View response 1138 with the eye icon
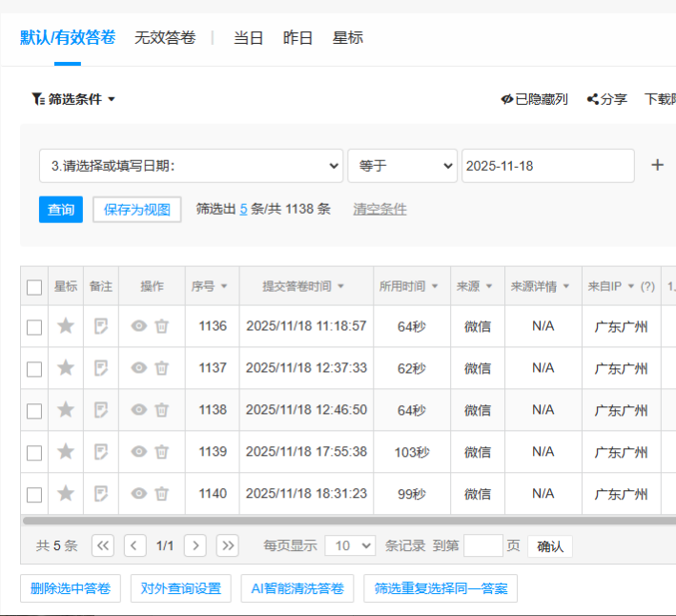 [139, 410]
